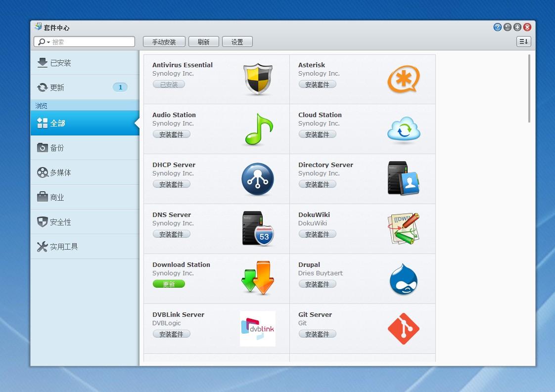The width and height of the screenshot is (555, 392).
Task: Click the DokuWiki pencil icon
Action: click(404, 229)
